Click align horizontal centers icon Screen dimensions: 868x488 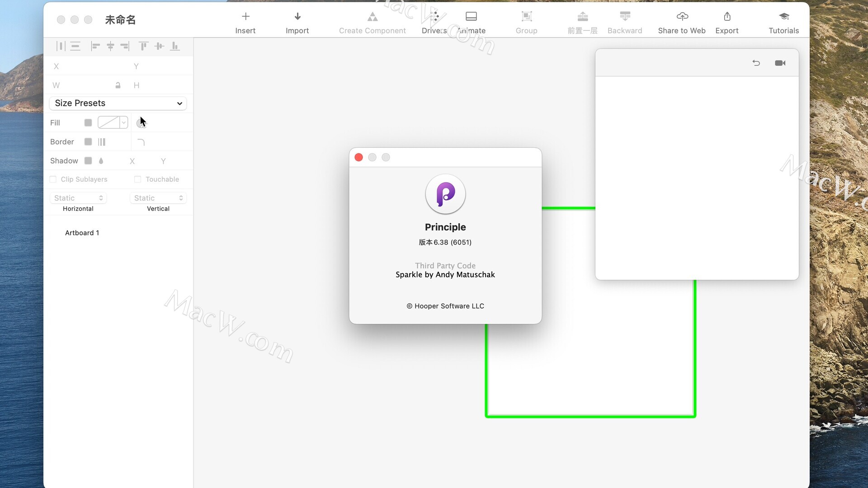click(x=110, y=46)
